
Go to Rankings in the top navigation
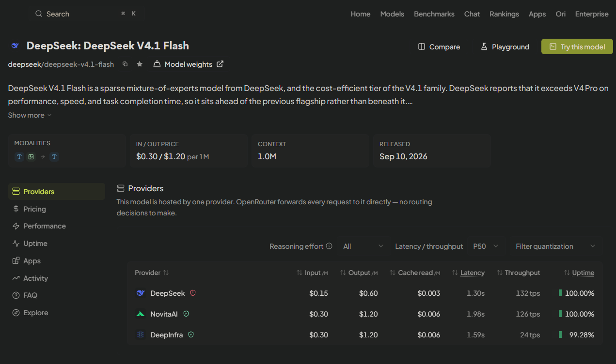click(504, 14)
